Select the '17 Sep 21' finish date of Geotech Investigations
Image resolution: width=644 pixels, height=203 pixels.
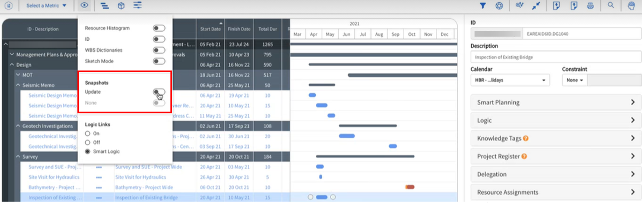[239, 126]
